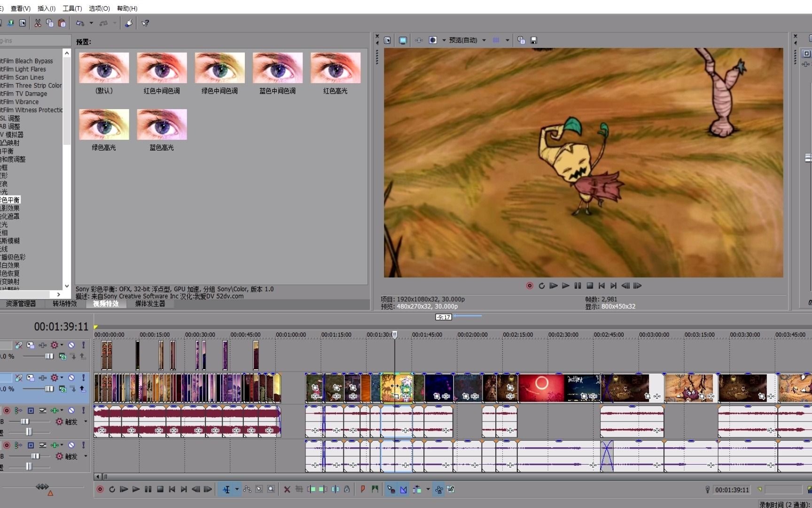This screenshot has height=508, width=812.
Task: Click the red Delete X icon
Action: pos(287,489)
